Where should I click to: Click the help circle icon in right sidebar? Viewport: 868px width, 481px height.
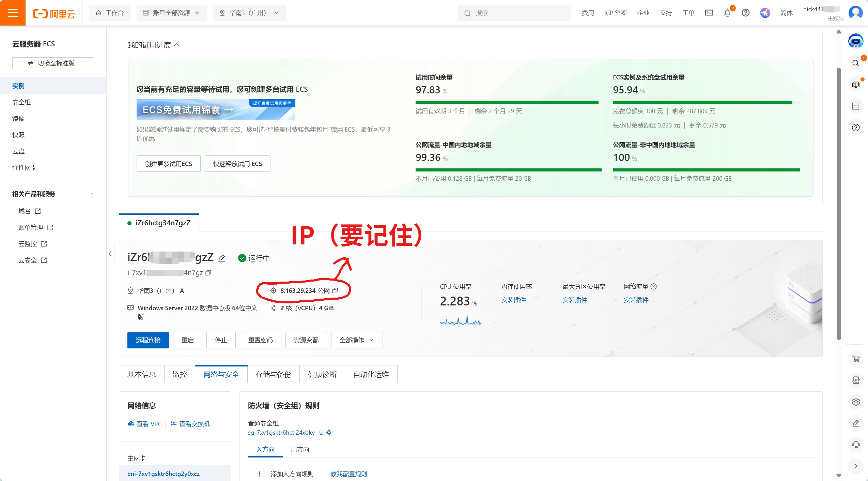tap(856, 128)
